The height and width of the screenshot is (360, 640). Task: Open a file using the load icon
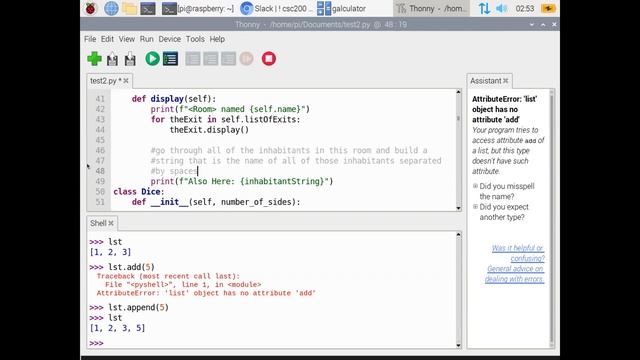point(112,59)
